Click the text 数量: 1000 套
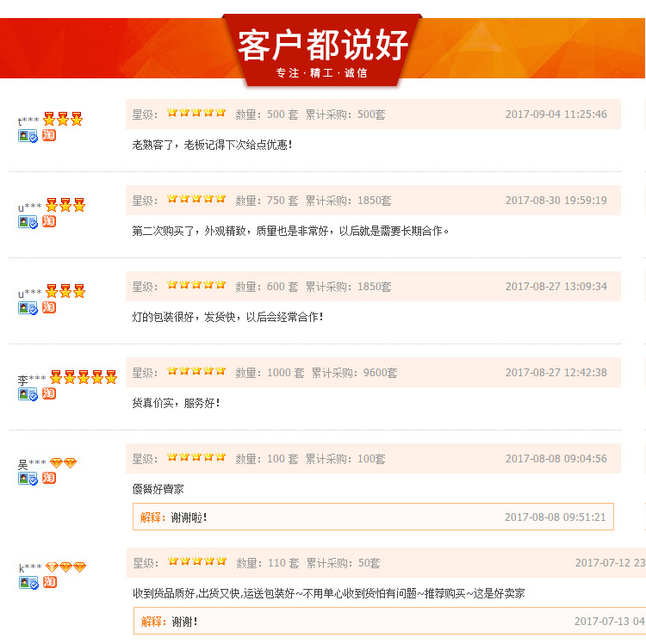 270,373
